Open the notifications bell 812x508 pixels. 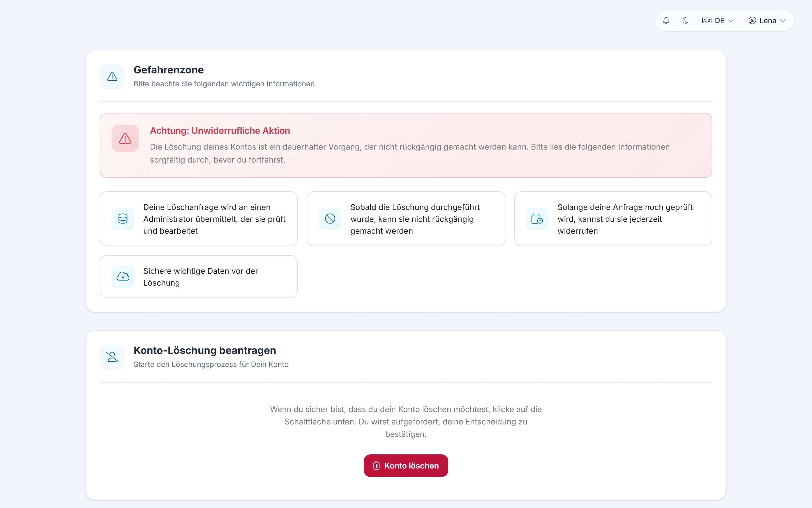[x=666, y=21]
